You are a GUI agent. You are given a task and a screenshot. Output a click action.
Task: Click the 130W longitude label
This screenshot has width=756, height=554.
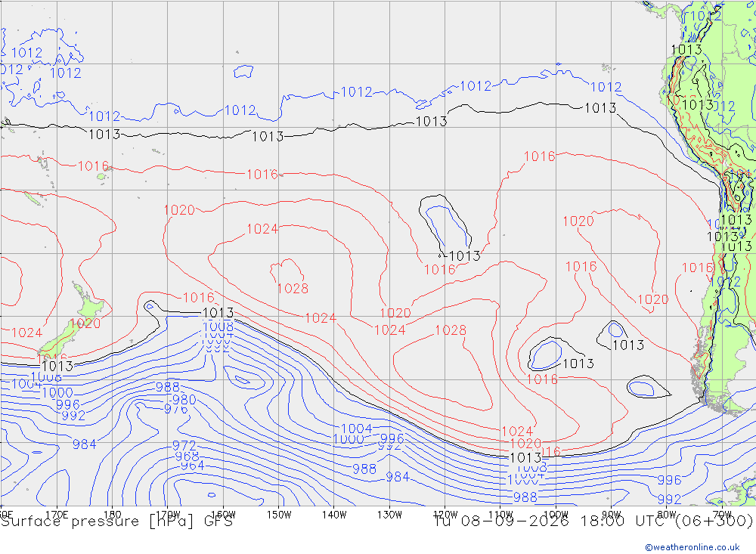pos(389,515)
